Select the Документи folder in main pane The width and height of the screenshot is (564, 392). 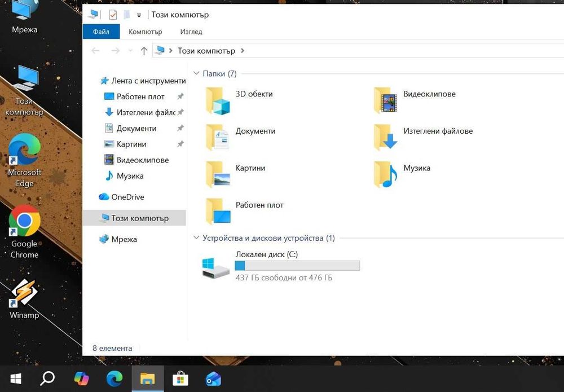(240, 138)
